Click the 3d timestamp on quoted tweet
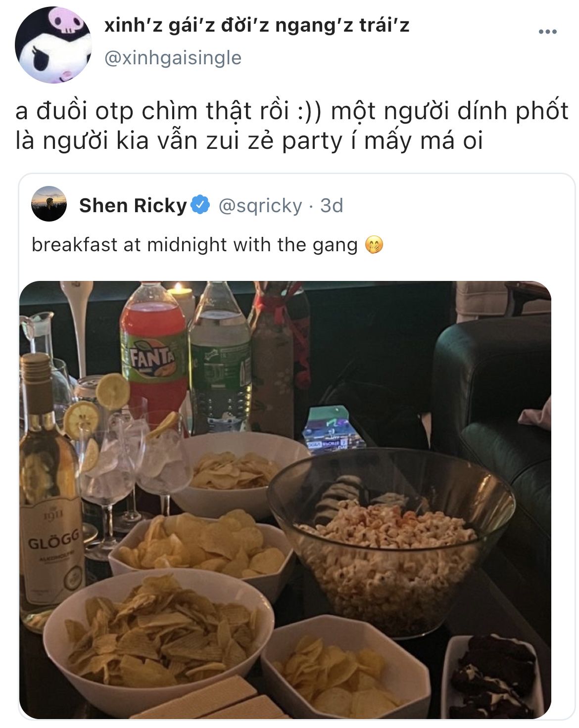The width and height of the screenshot is (579, 728). tap(331, 205)
